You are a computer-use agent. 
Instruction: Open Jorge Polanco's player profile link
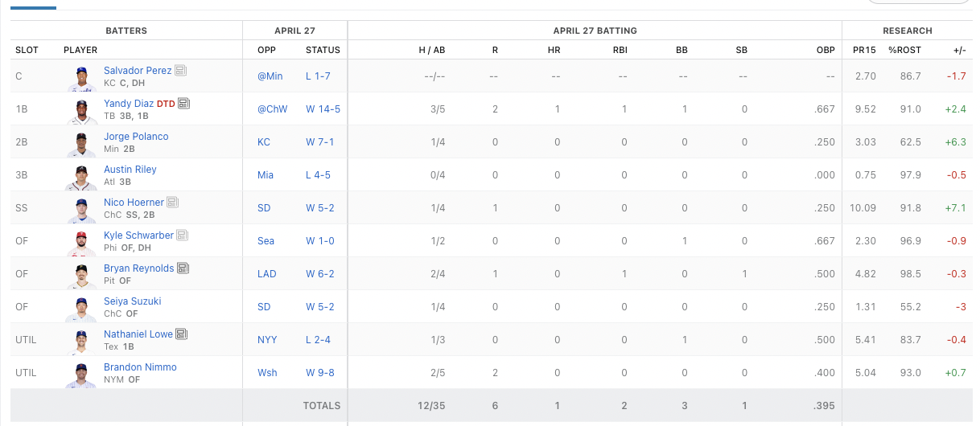click(136, 137)
